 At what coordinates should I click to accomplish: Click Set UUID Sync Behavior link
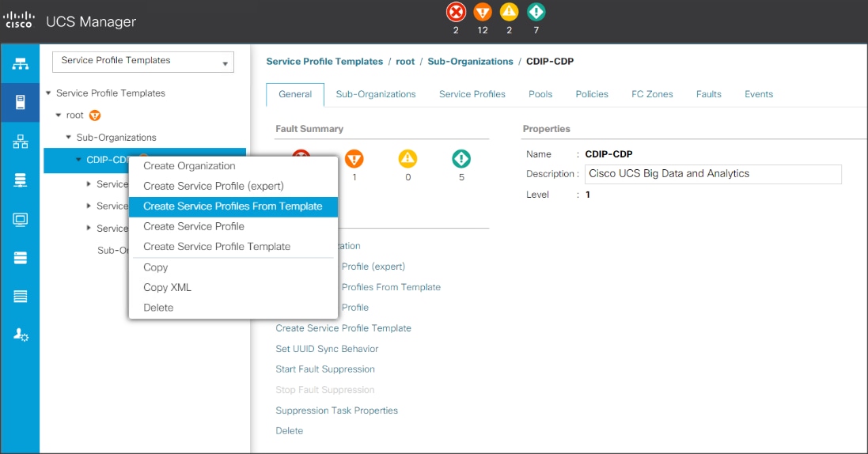pos(327,349)
